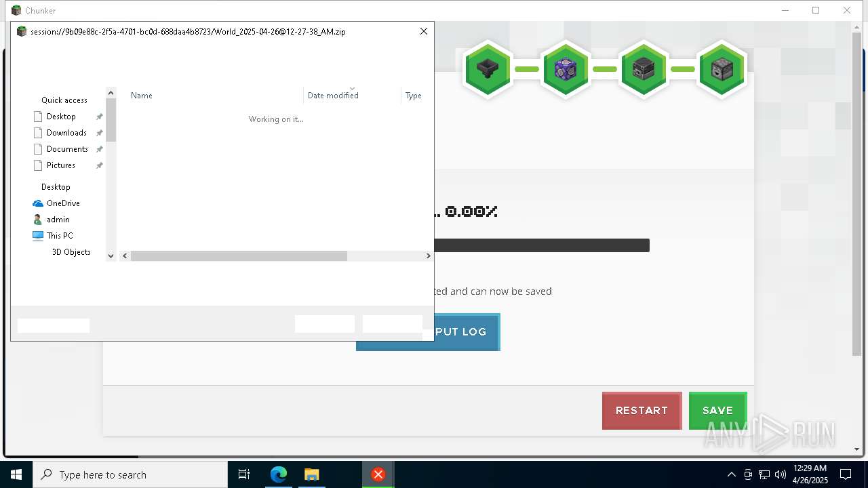
Task: Click the Desktop root tree item
Action: (x=56, y=187)
